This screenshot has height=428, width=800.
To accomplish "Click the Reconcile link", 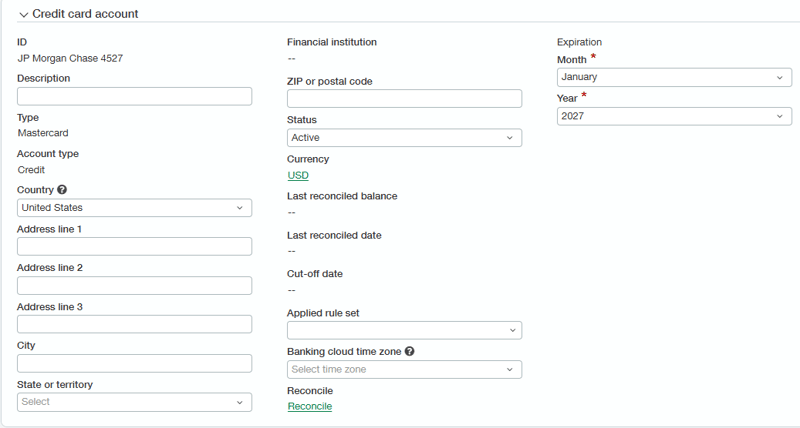I will (309, 406).
